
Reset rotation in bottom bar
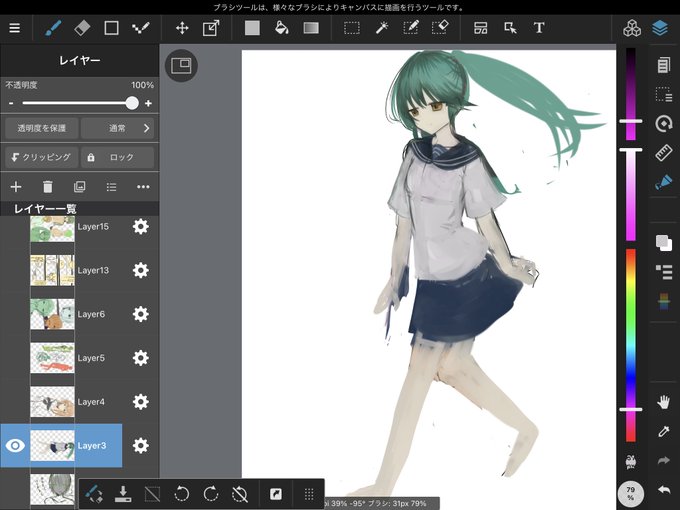click(x=239, y=494)
